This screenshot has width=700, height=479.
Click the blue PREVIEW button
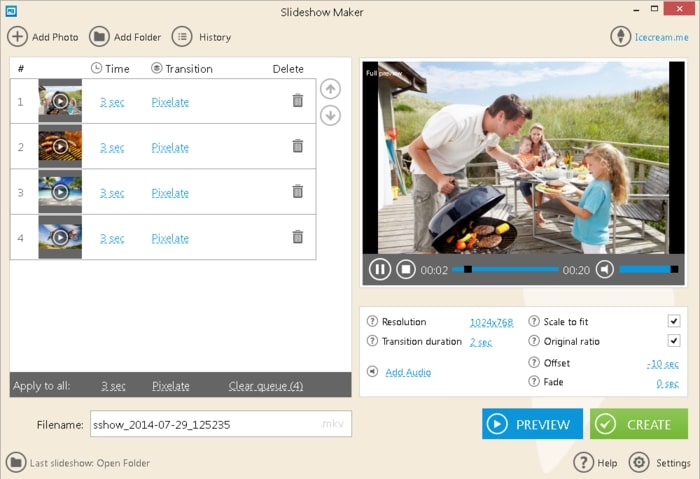[532, 424]
